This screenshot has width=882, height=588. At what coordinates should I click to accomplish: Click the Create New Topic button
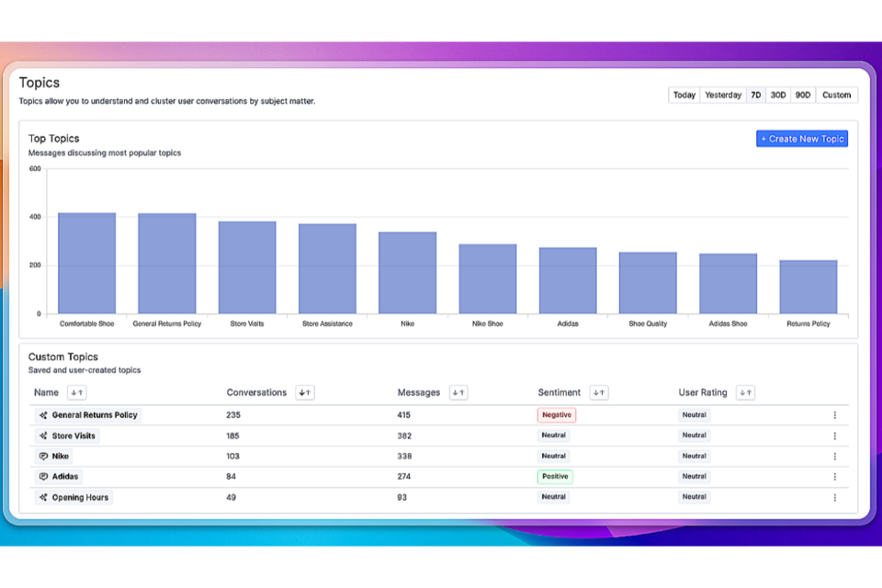[x=801, y=139]
